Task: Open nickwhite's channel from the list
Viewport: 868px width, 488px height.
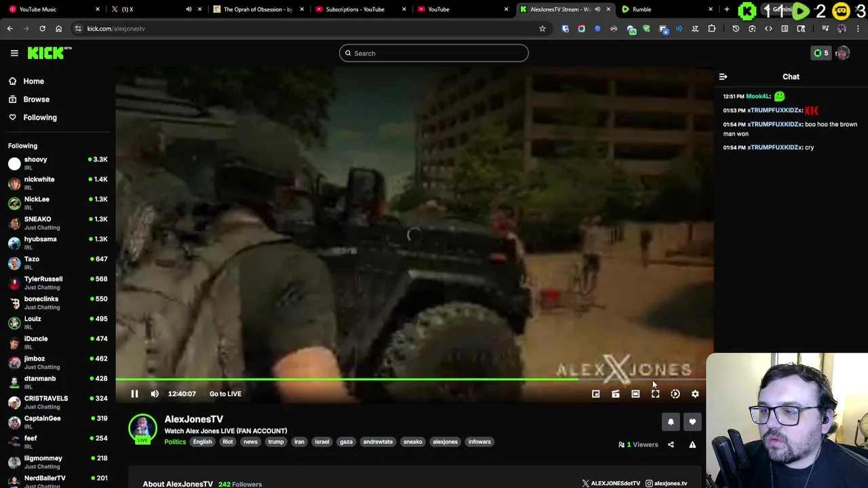Action: pos(58,183)
